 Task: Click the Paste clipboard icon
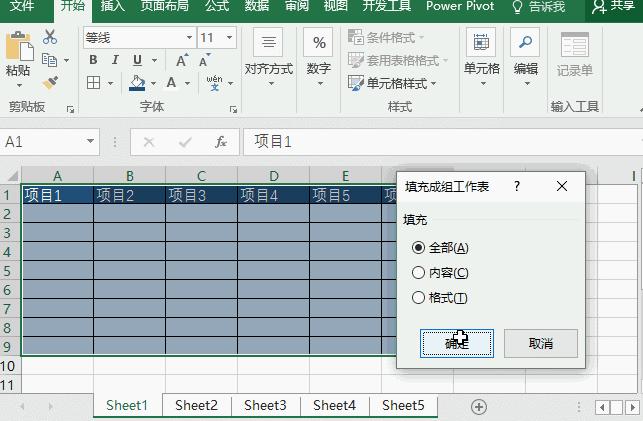19,46
